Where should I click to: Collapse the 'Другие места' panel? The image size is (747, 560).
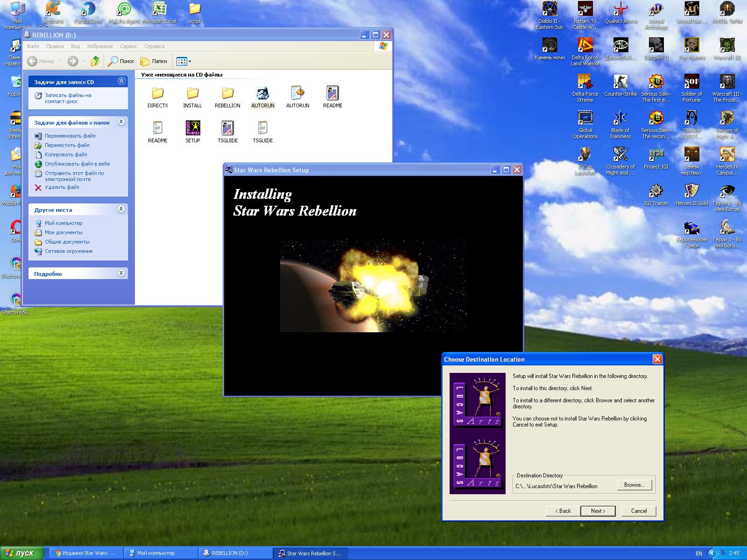[x=121, y=209]
